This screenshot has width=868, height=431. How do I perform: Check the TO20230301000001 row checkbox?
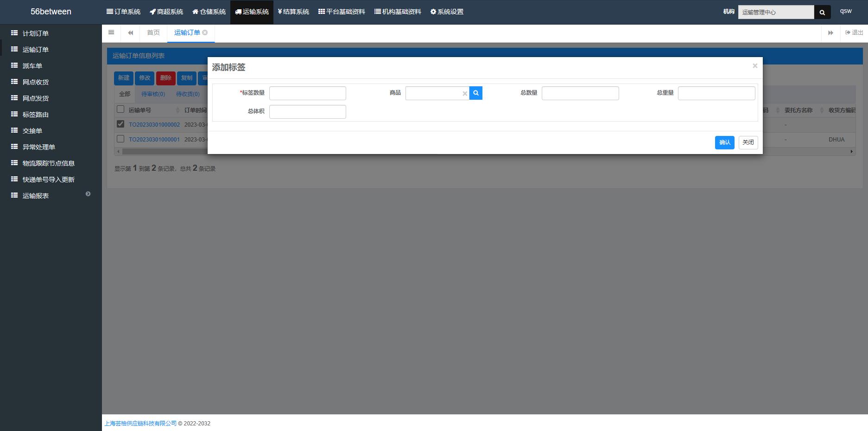pyautogui.click(x=120, y=139)
